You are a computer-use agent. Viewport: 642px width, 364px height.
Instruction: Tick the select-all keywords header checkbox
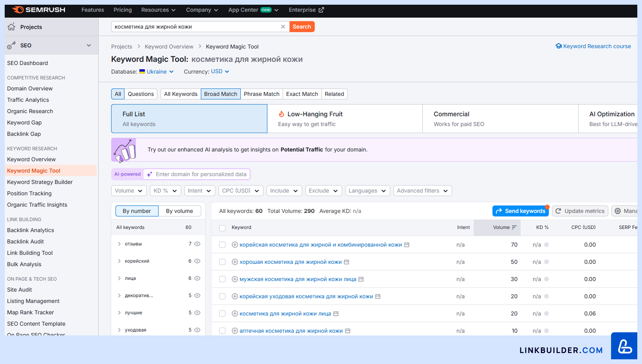pos(222,228)
